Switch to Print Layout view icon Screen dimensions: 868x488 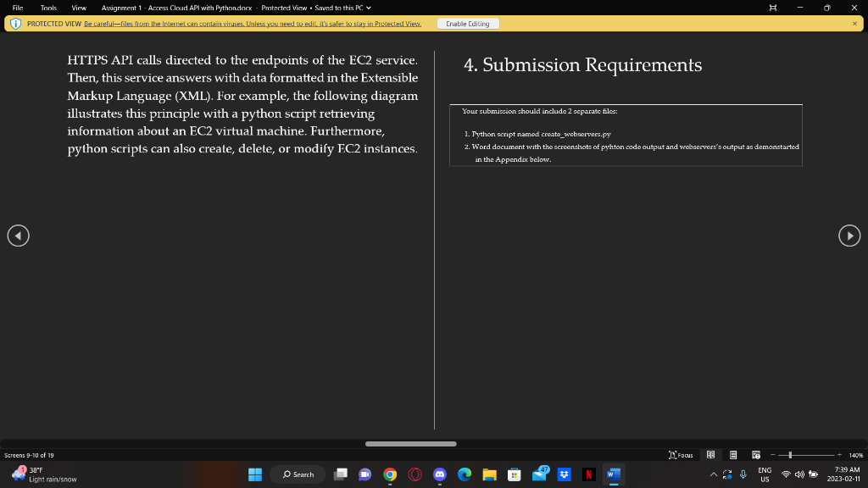pos(734,454)
